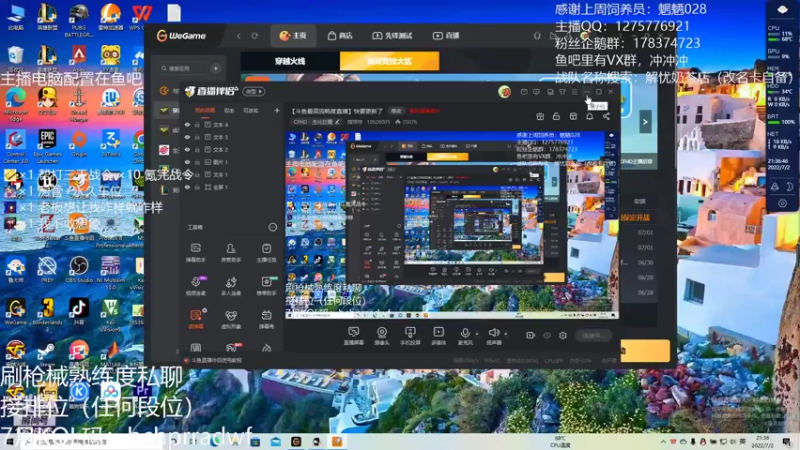Screen dimensions: 800x450
Task: Open WeGame live stream tab
Action: coord(446,36)
